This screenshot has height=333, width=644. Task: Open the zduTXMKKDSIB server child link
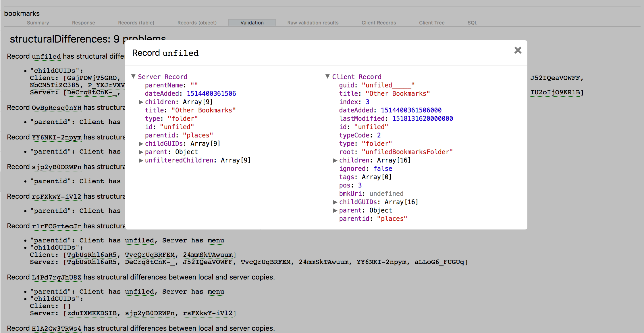[x=92, y=313]
